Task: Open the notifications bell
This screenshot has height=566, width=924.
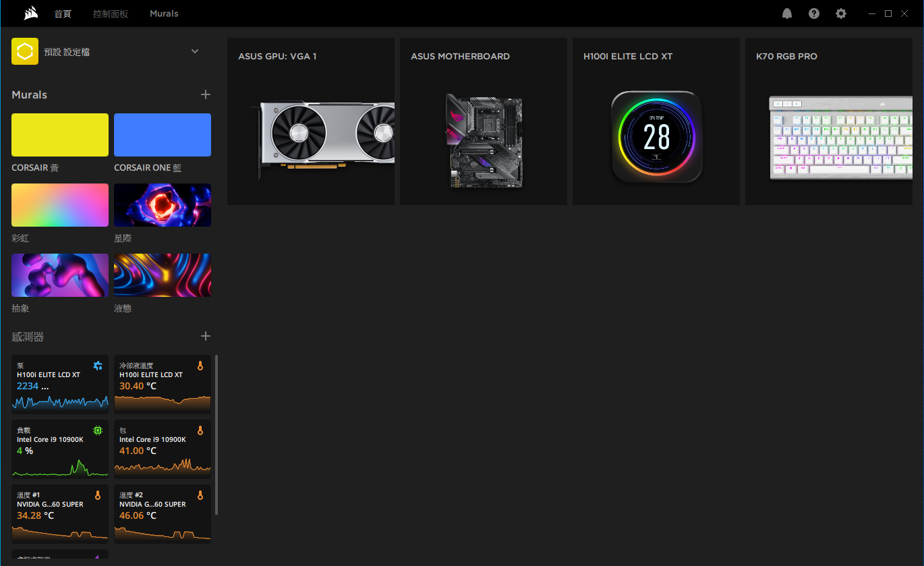Action: (787, 13)
